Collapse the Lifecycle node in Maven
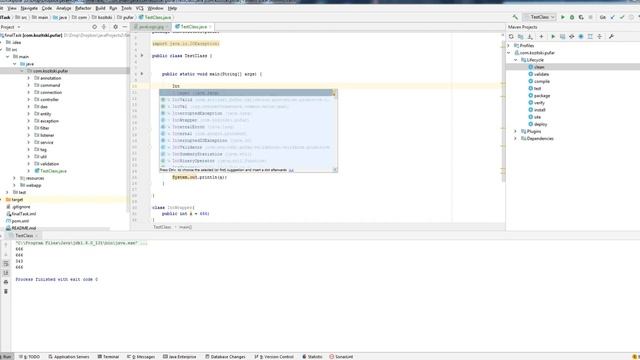 click(x=516, y=60)
